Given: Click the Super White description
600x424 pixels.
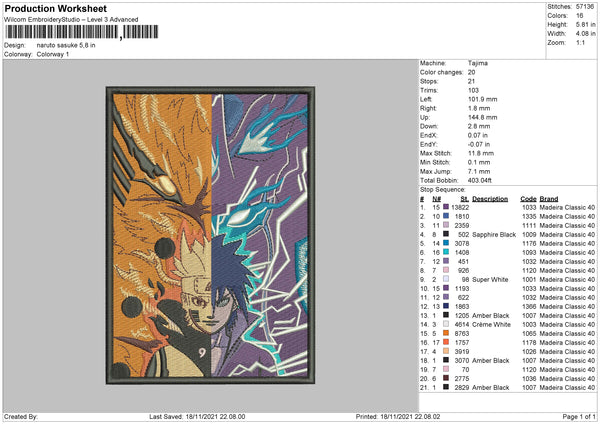Looking at the screenshot, I should click(490, 280).
